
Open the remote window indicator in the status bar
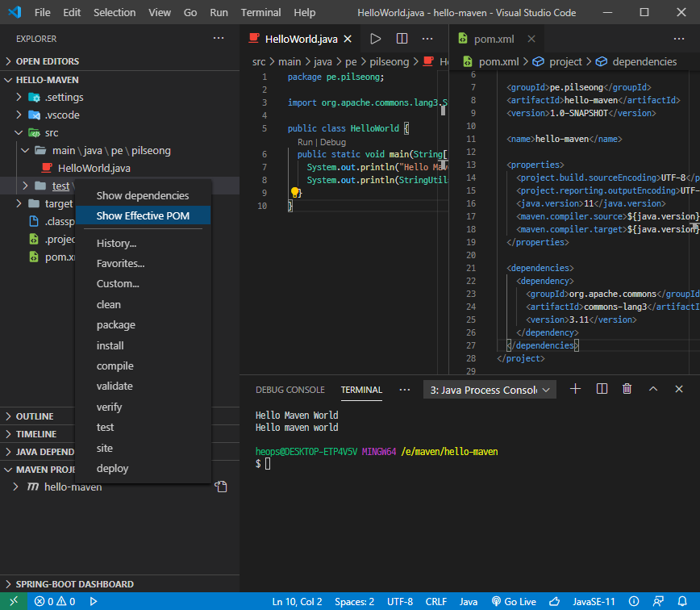coord(12,601)
